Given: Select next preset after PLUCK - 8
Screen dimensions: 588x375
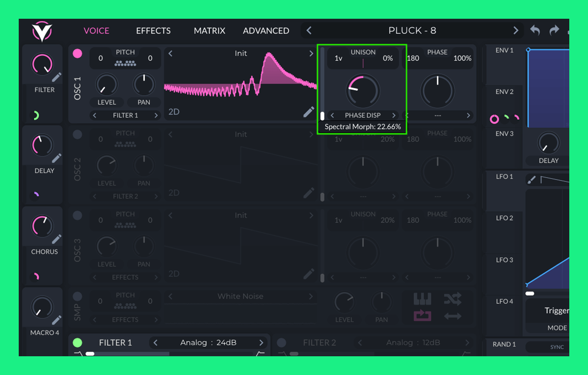Looking at the screenshot, I should click(x=515, y=30).
